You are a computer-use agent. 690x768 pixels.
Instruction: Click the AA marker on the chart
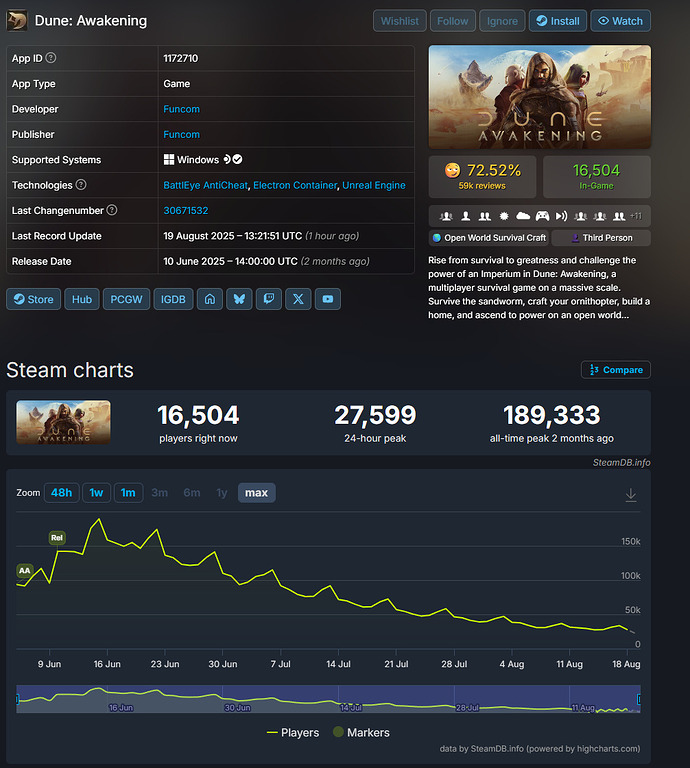pos(24,571)
